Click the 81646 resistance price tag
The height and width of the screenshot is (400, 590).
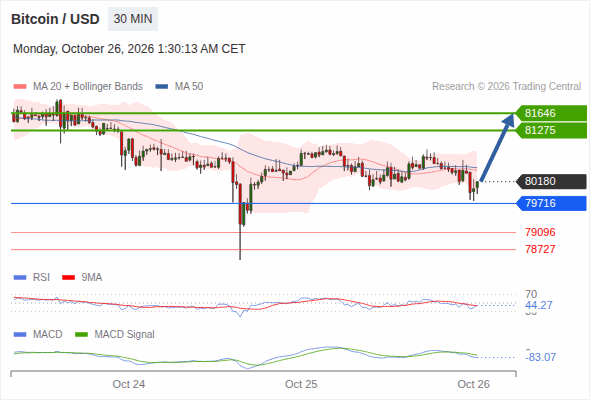pyautogui.click(x=551, y=113)
